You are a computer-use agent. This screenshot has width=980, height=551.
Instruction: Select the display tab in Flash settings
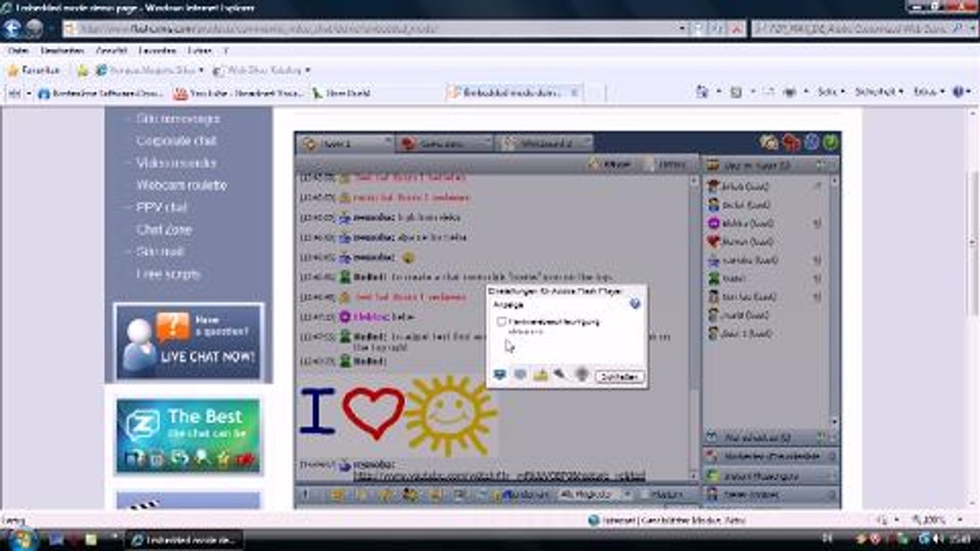point(501,375)
